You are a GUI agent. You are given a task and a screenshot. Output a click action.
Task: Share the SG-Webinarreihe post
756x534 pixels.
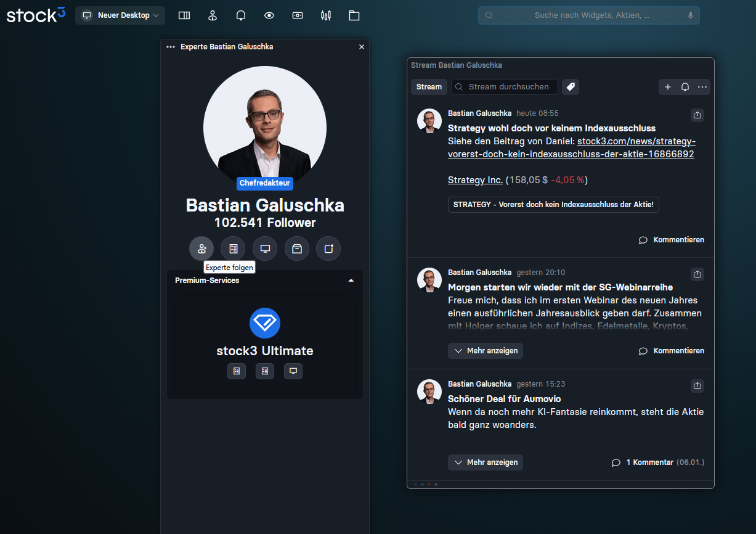(x=697, y=274)
